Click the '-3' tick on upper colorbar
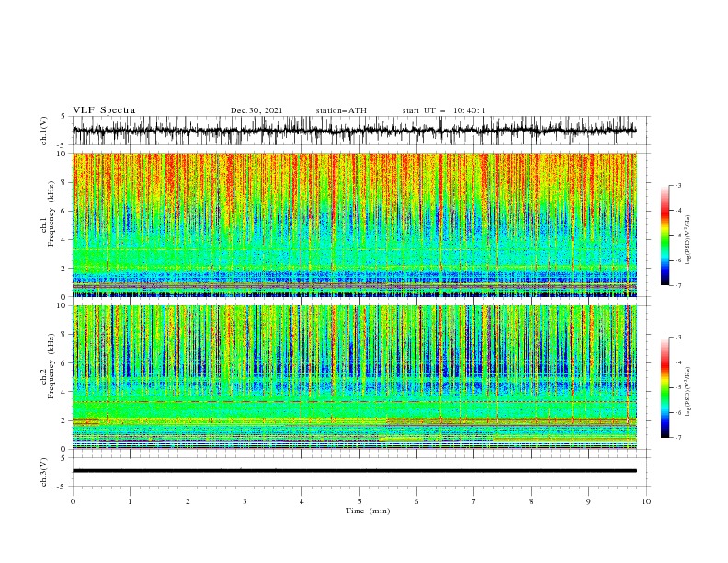728x563 pixels. [x=677, y=185]
